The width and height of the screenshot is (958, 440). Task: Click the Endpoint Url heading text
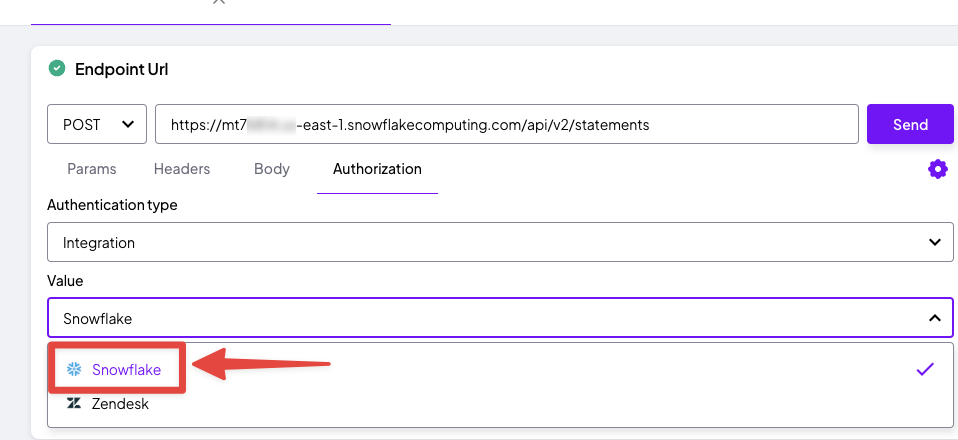click(x=122, y=69)
